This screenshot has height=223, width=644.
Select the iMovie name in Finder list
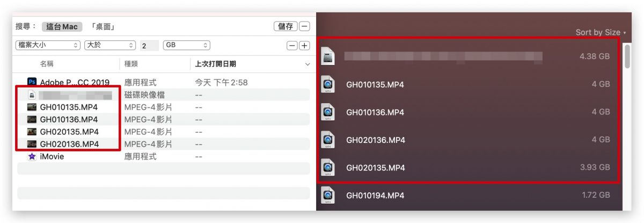coord(52,156)
